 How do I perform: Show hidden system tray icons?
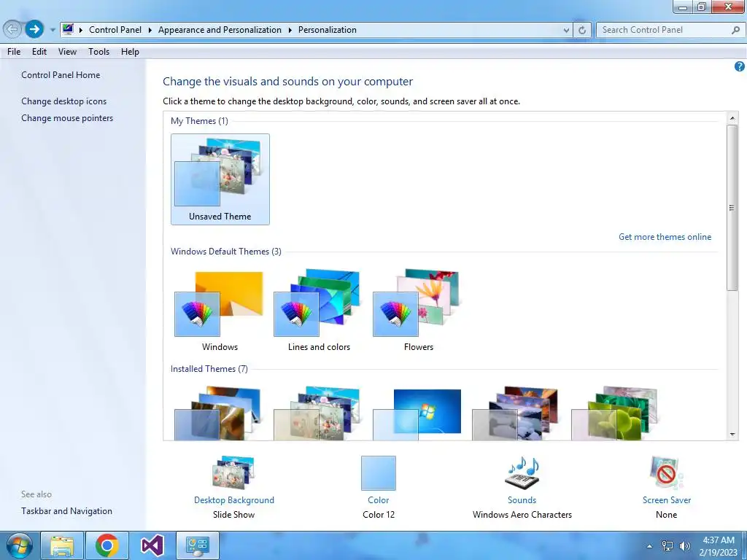coord(649,546)
